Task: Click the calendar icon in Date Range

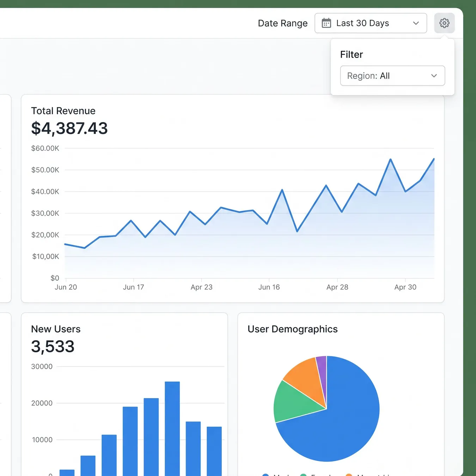Action: (327, 23)
